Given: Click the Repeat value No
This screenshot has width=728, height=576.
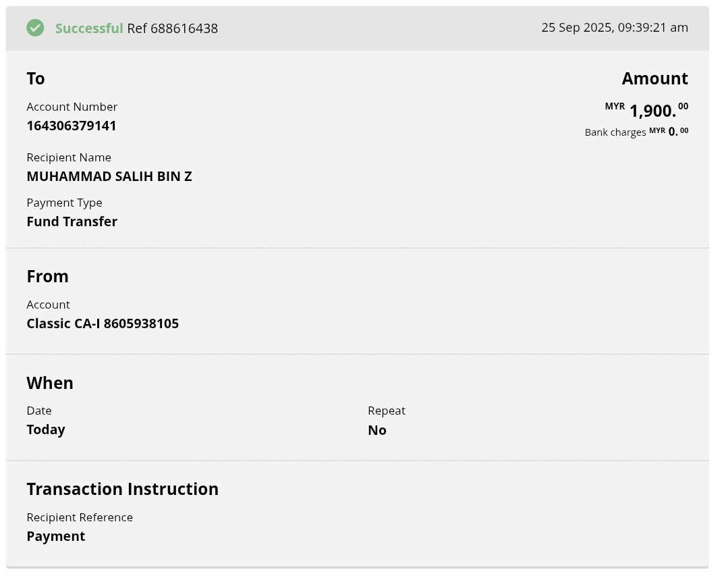Looking at the screenshot, I should [377, 430].
